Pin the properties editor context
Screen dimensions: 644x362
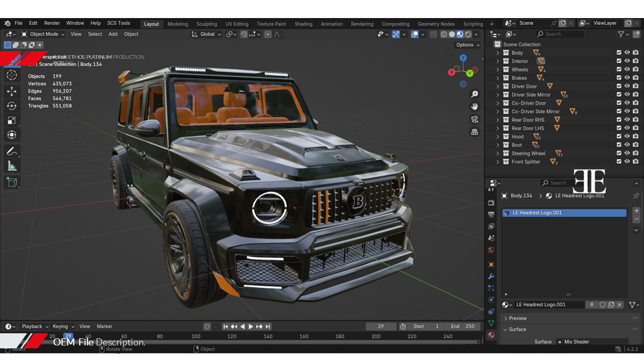636,196
